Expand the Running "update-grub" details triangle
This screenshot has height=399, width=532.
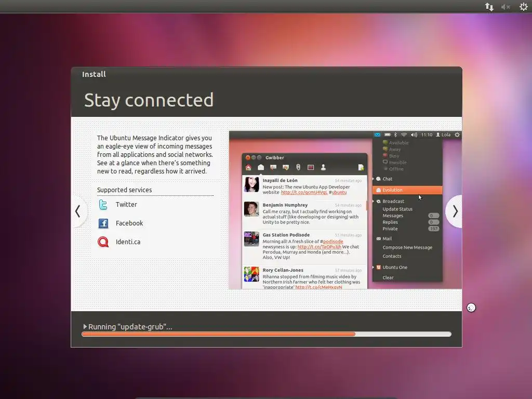[x=85, y=326]
